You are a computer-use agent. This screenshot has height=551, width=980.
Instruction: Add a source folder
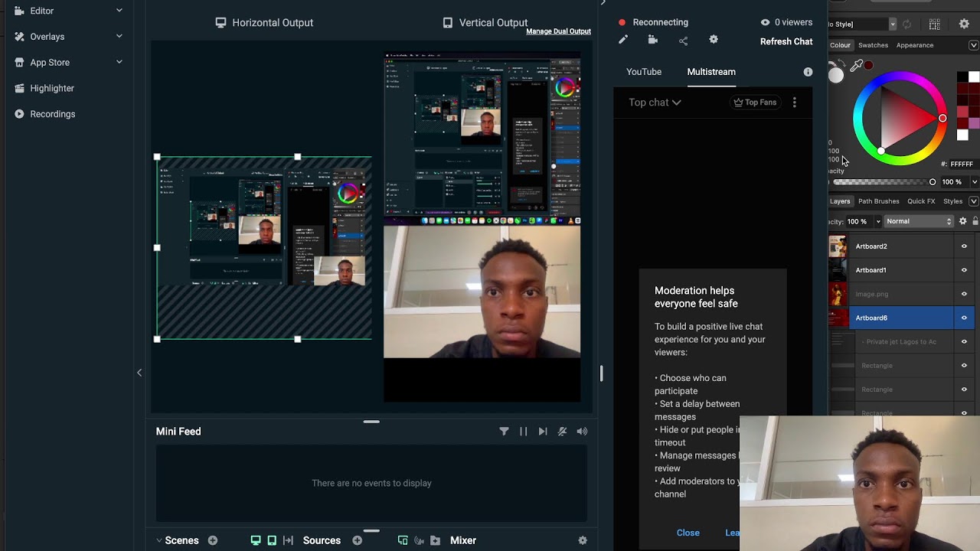point(435,540)
